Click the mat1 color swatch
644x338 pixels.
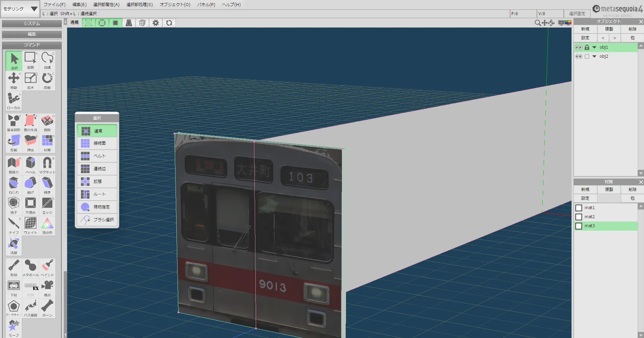tap(579, 208)
